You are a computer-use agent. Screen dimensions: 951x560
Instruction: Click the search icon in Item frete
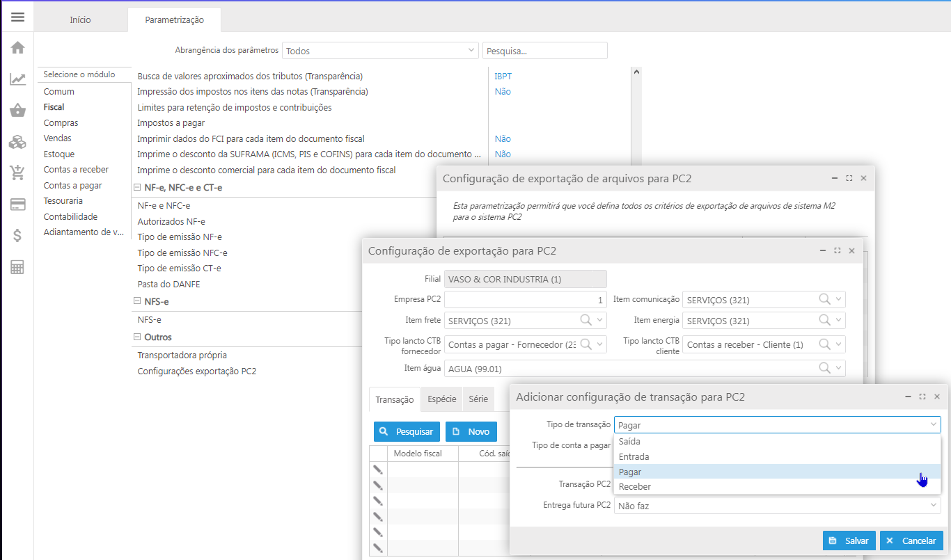pos(586,320)
